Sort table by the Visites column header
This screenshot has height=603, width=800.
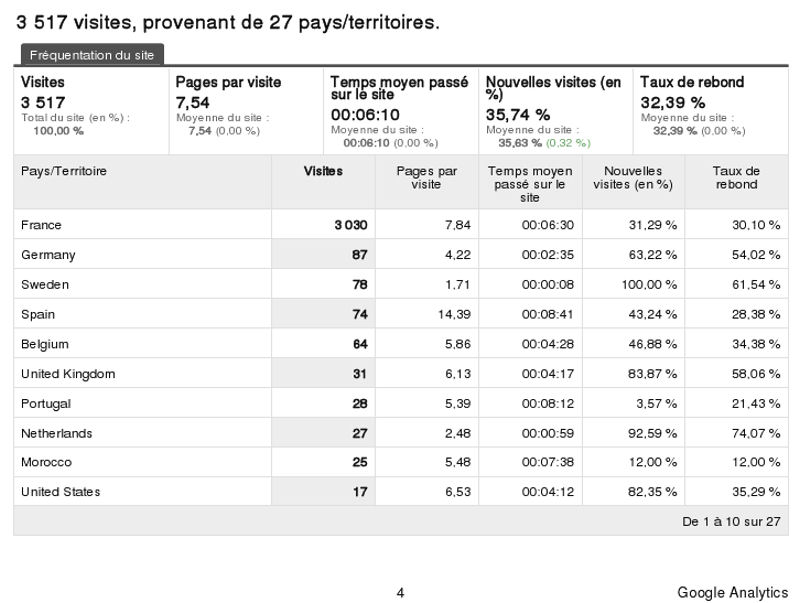click(323, 171)
